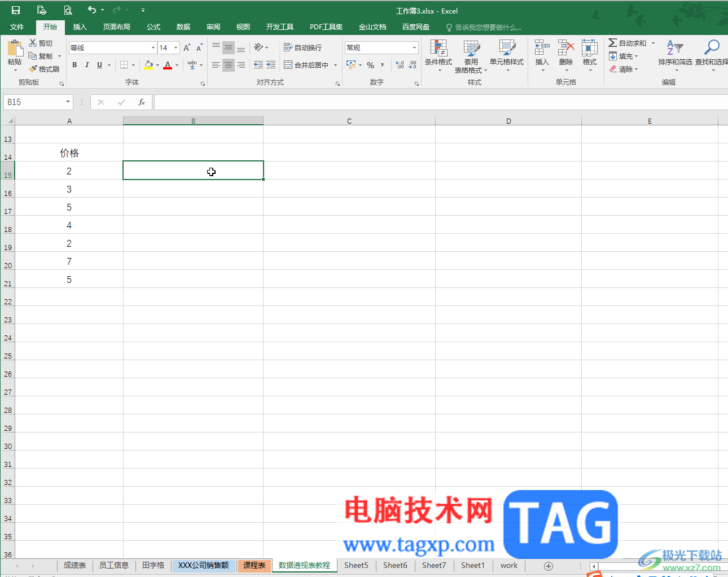Viewport: 728px width, 577px height.
Task: Select cell A14 containing 价格
Action: click(x=69, y=152)
